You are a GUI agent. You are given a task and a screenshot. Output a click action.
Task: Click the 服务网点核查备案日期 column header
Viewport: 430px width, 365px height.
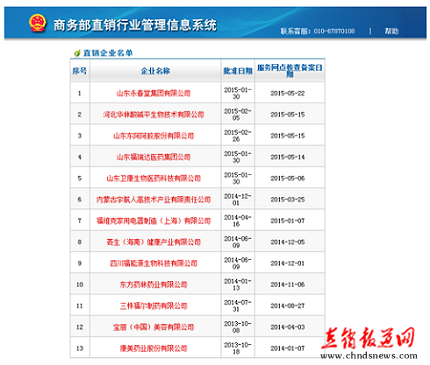click(x=290, y=70)
